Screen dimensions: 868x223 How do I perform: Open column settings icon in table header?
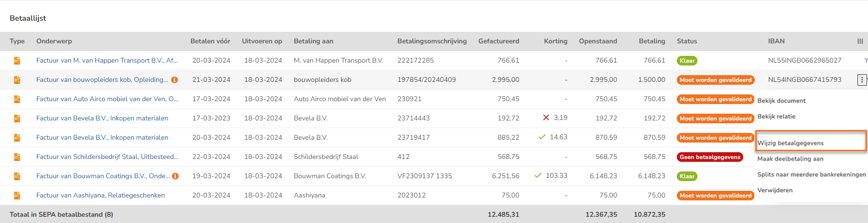(860, 41)
